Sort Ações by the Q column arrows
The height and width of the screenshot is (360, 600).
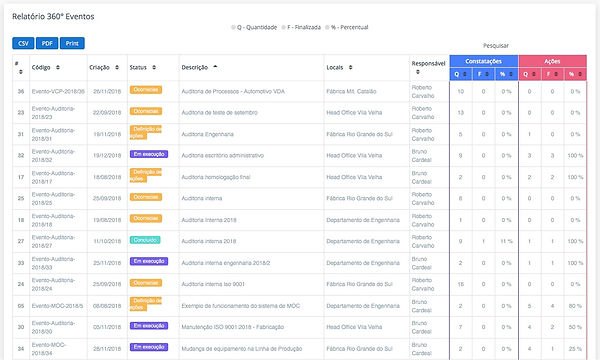[x=534, y=74]
